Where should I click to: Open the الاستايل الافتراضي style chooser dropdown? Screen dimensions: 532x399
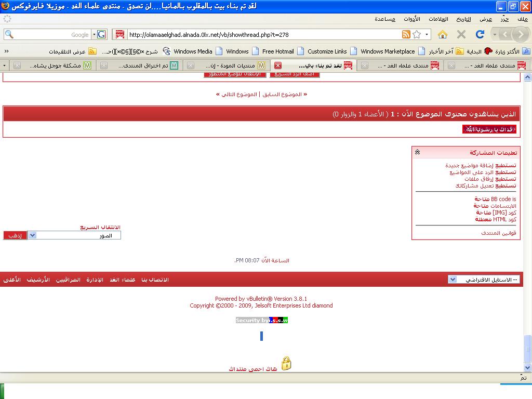[x=453, y=280]
